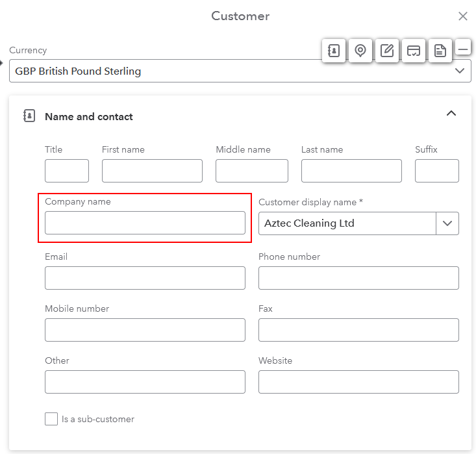Click the contact book icon beside Name and contact
Screen dimensions: 476x454
[29, 116]
